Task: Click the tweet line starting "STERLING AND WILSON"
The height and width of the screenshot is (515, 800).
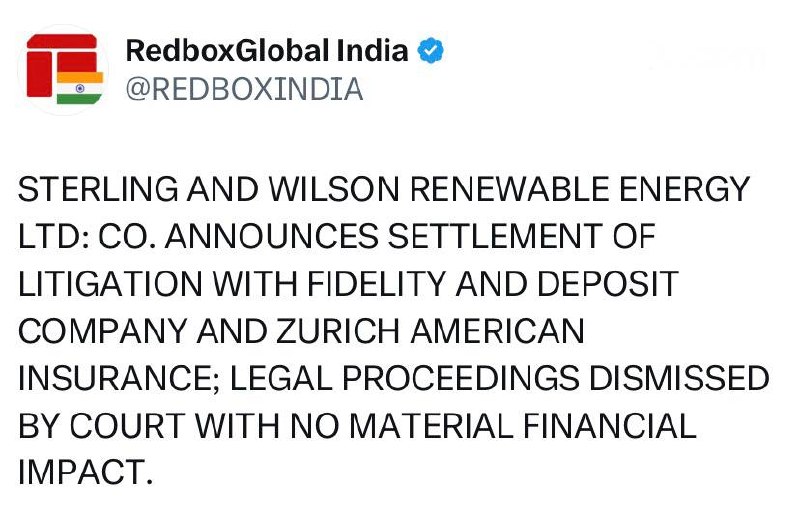Action: 383,189
